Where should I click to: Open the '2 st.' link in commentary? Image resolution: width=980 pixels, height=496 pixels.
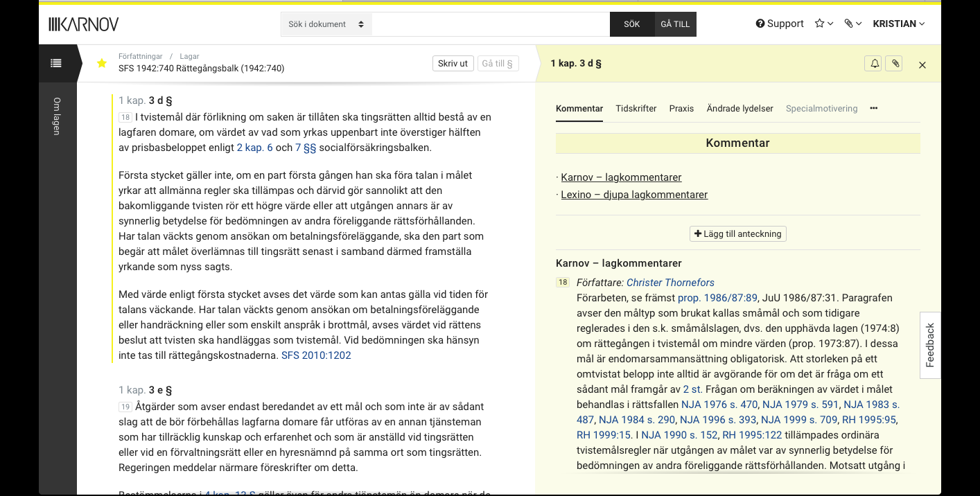pos(692,389)
